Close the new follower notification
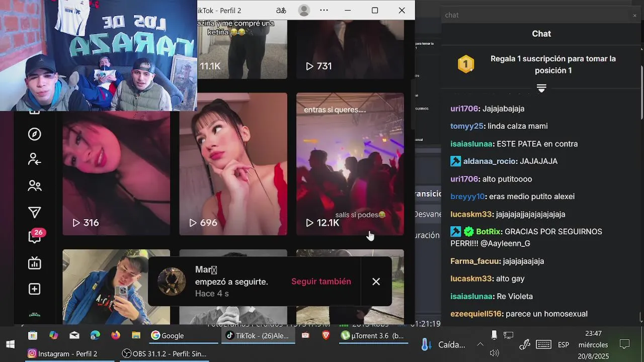 click(x=376, y=282)
